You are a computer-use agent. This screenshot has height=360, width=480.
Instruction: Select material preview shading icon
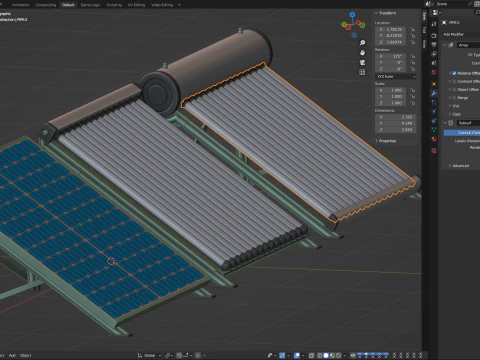pyautogui.click(x=332, y=355)
